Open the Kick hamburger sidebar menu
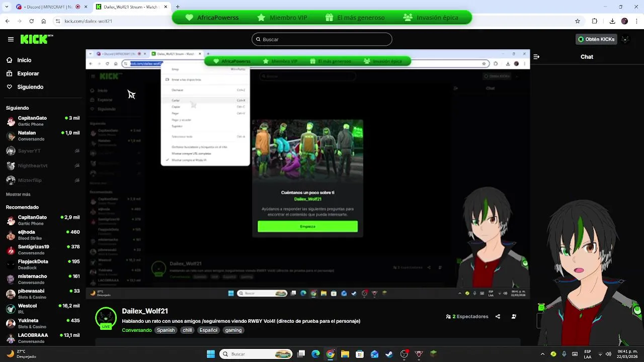644x362 pixels. click(11, 39)
